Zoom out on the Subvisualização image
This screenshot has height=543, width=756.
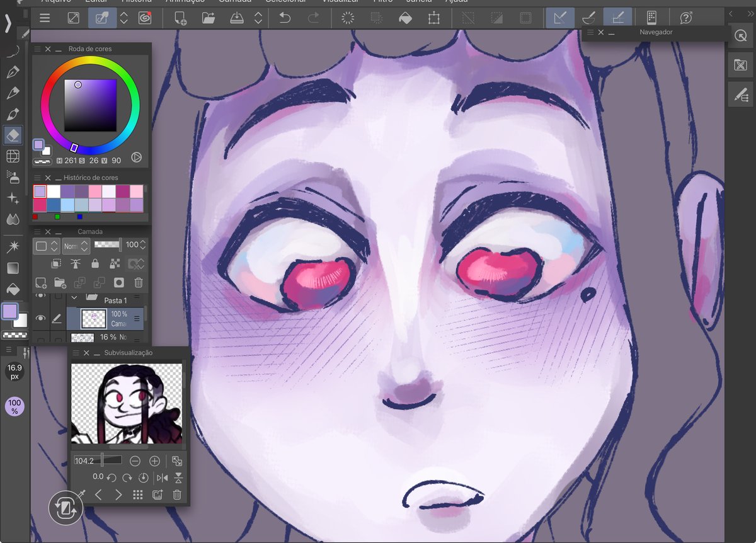pyautogui.click(x=135, y=460)
